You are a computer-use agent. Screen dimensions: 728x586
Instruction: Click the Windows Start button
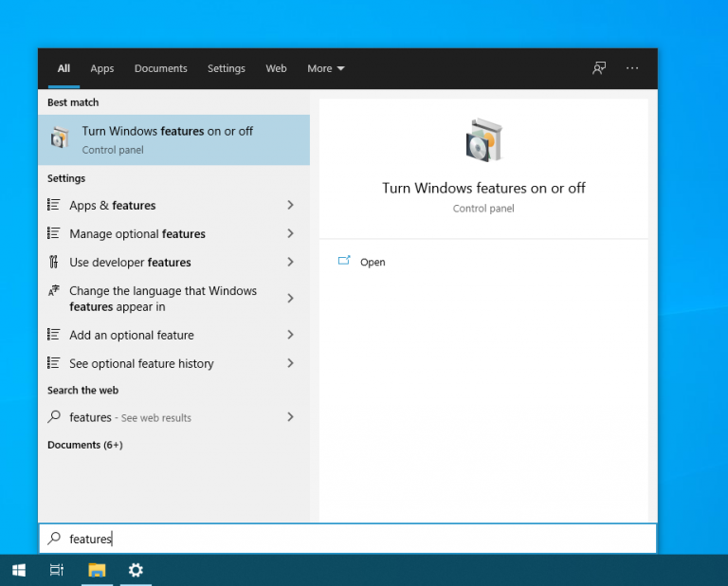pyautogui.click(x=18, y=570)
